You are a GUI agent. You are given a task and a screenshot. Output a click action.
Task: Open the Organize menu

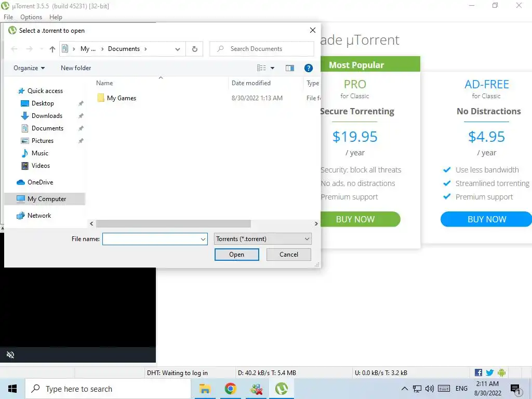click(x=29, y=68)
